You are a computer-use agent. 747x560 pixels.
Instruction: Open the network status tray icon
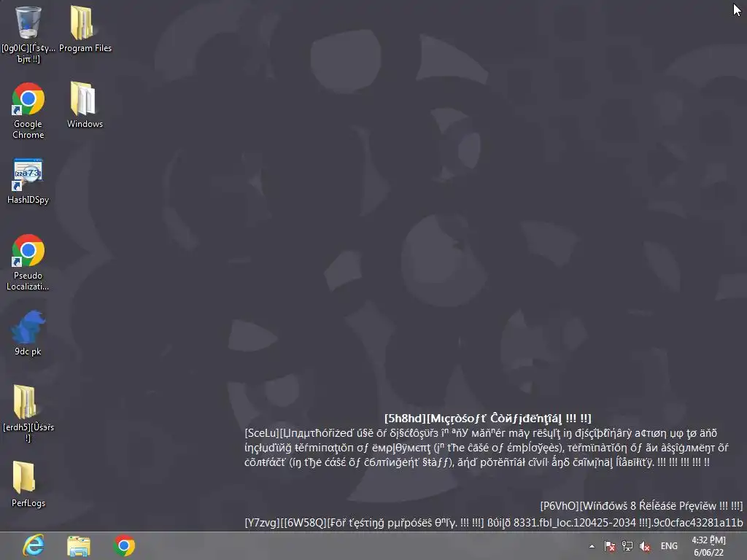[x=627, y=546]
